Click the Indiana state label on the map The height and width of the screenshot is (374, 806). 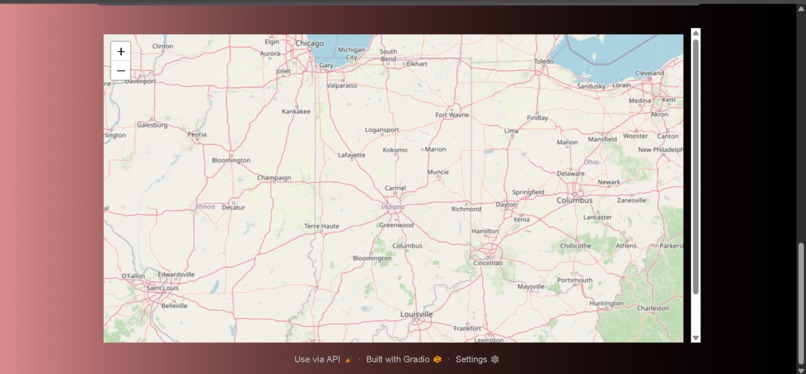(393, 207)
